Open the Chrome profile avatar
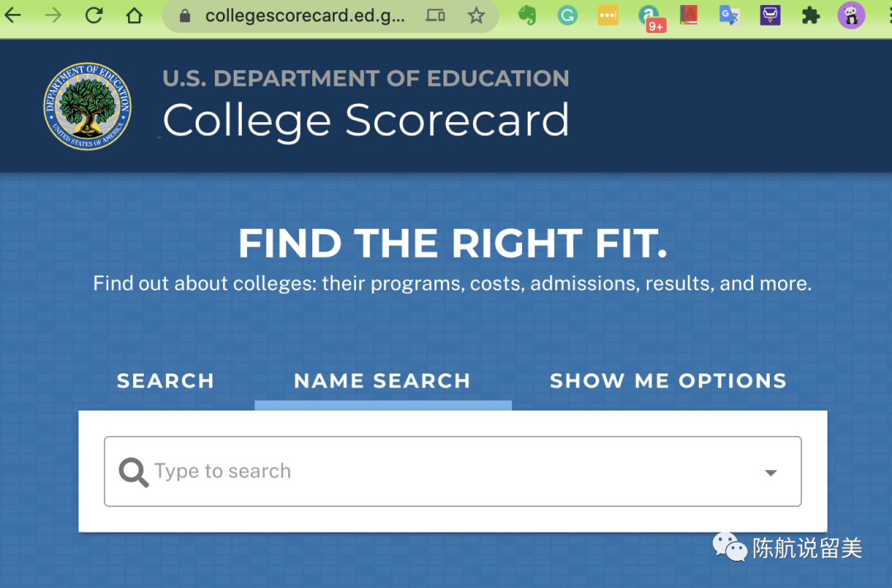The image size is (892, 588). [851, 16]
